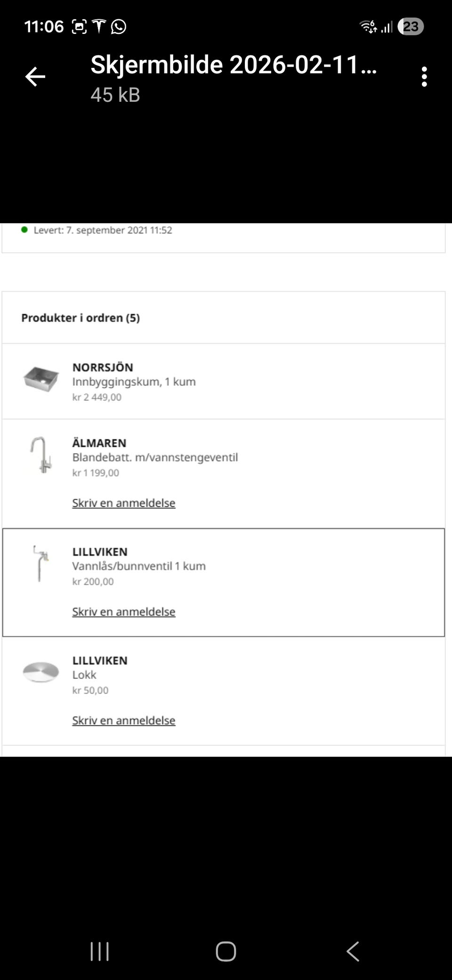Click review link under LILLVIKEN Lokk
Viewport: 452px width, 980px height.
[123, 720]
